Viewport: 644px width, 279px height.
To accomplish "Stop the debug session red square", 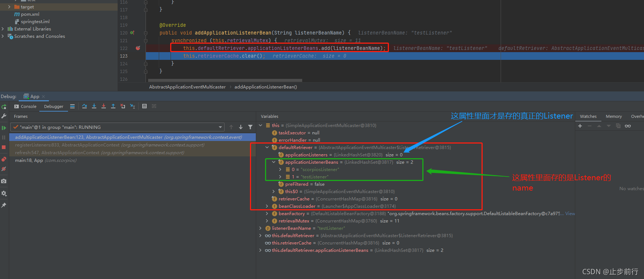I will (x=4, y=147).
